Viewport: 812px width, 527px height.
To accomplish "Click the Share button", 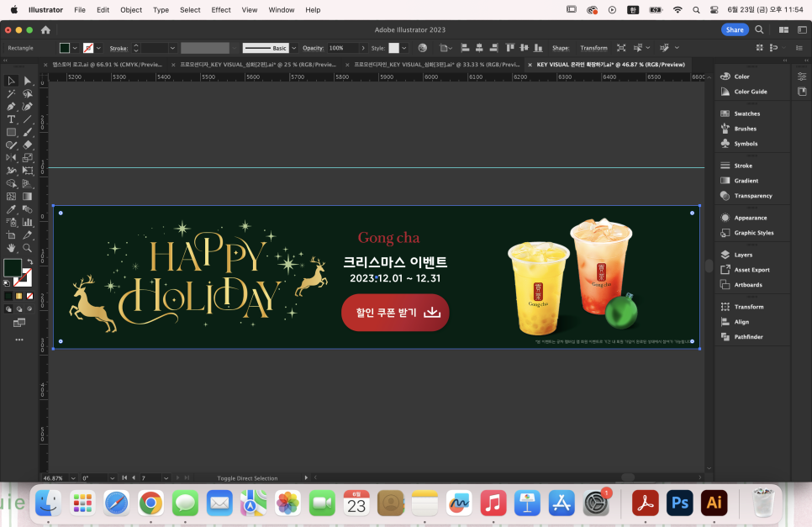I will tap(735, 30).
